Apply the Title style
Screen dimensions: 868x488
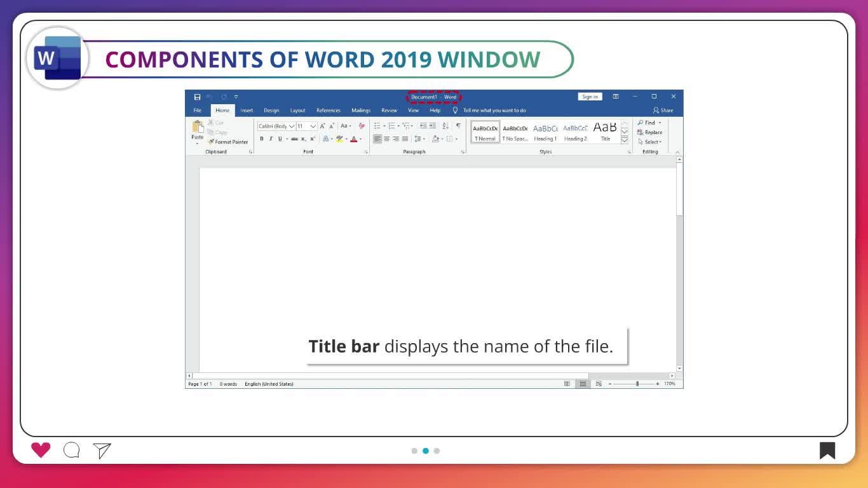605,132
